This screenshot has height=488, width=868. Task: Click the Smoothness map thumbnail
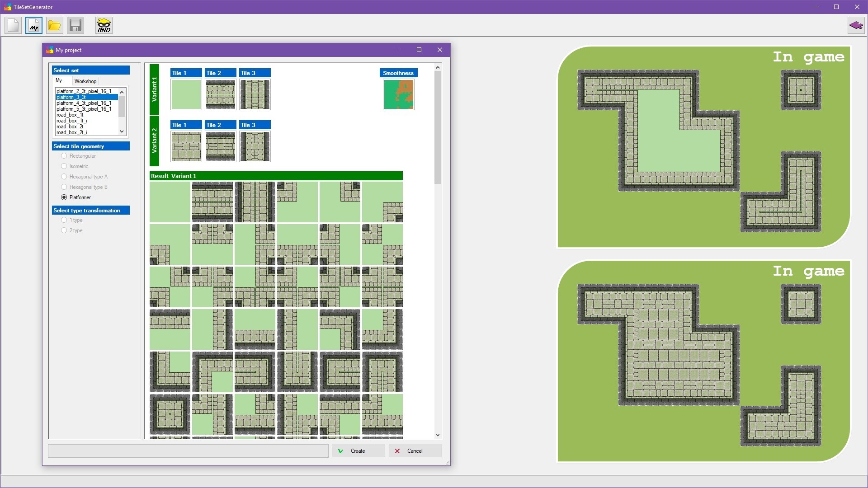398,94
